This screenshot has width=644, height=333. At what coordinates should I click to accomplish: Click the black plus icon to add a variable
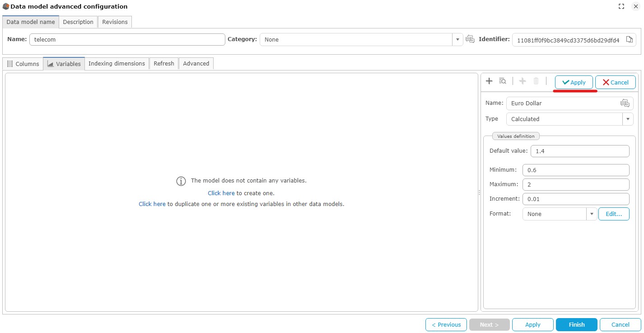[x=489, y=81]
